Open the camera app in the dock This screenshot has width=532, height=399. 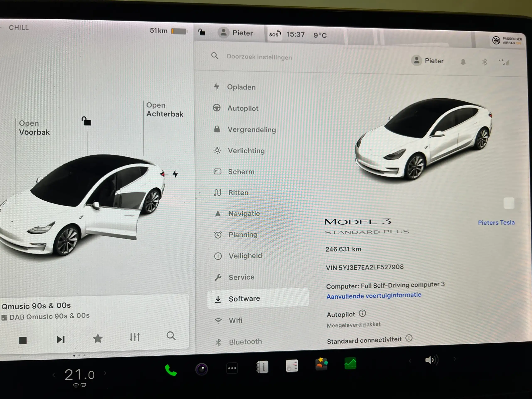tap(202, 369)
